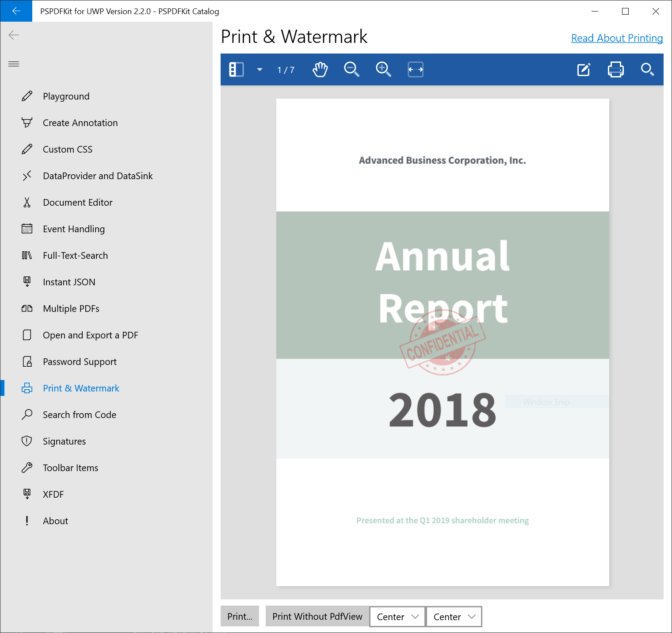Select the Signatures catalog example
672x633 pixels.
pos(65,441)
